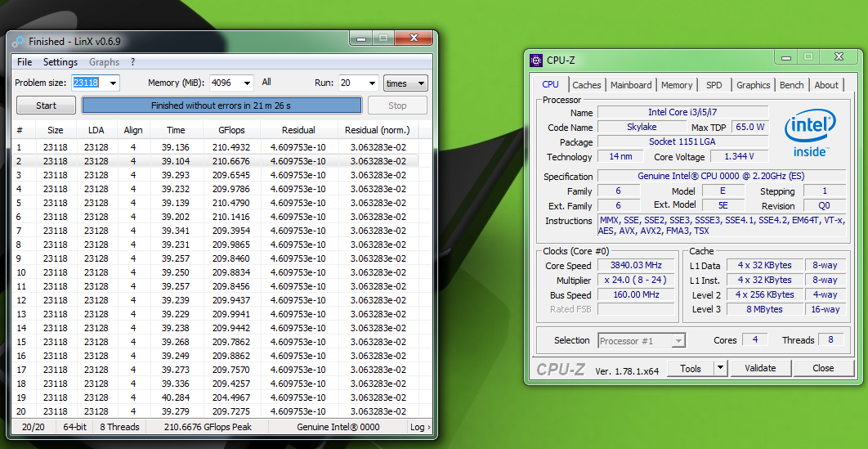Click the Align column header

pyautogui.click(x=133, y=130)
